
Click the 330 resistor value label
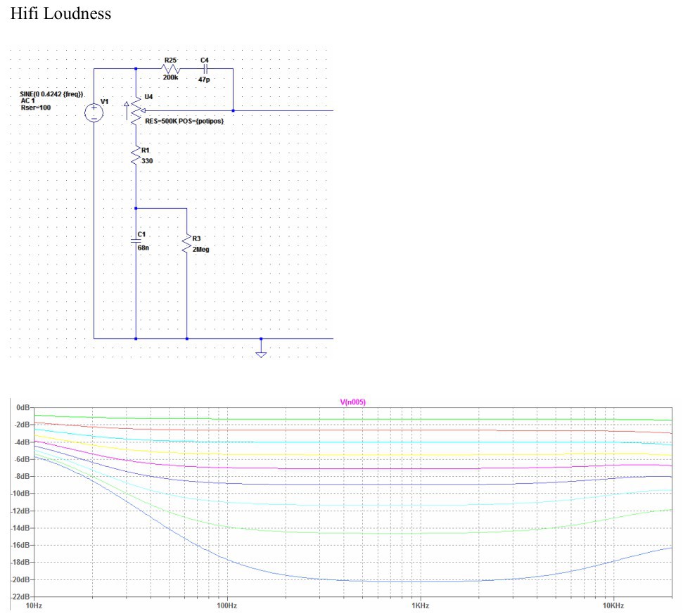pos(147,161)
